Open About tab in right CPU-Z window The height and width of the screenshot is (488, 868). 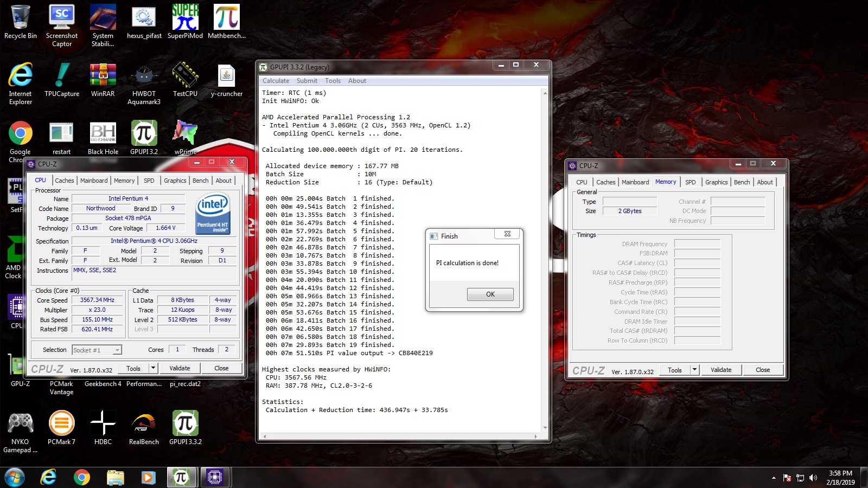click(765, 182)
